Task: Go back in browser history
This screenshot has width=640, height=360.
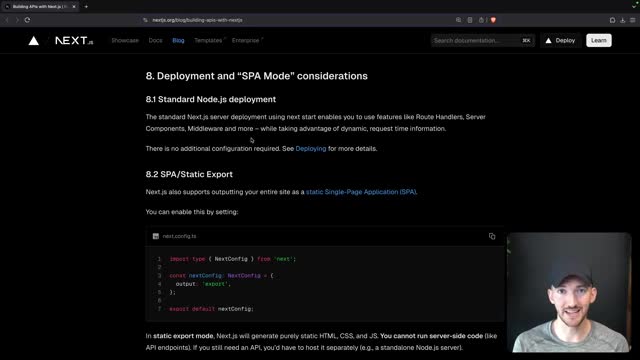Action: click(x=7, y=20)
